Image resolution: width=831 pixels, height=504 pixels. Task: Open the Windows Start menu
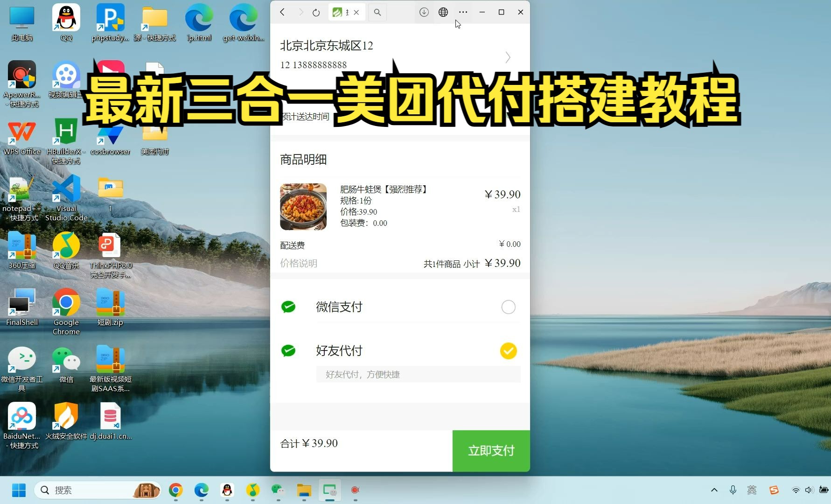[x=19, y=490]
